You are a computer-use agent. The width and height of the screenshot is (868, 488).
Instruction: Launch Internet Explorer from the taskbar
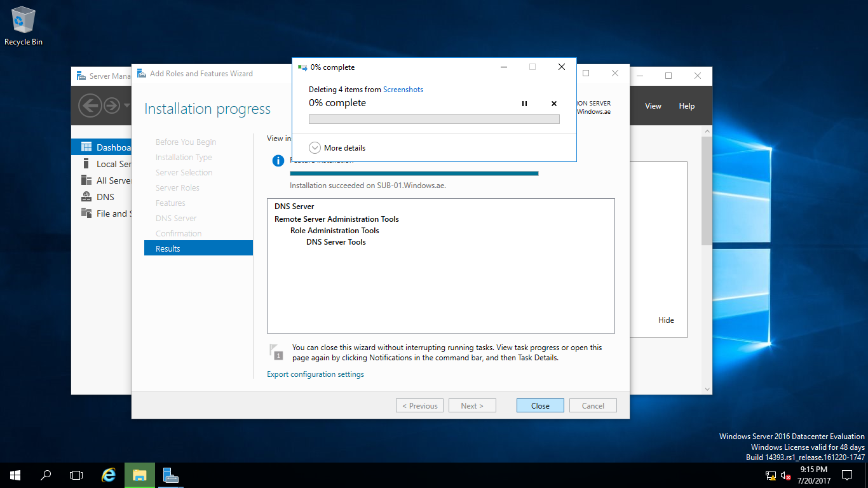click(109, 475)
